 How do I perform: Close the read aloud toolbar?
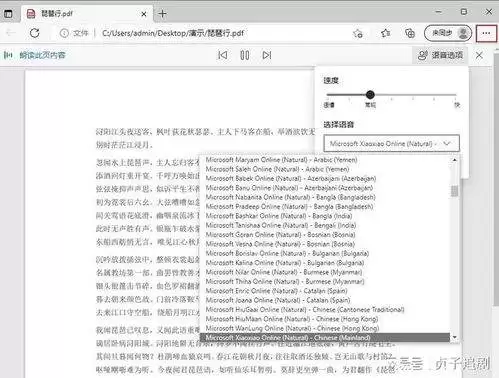point(479,55)
